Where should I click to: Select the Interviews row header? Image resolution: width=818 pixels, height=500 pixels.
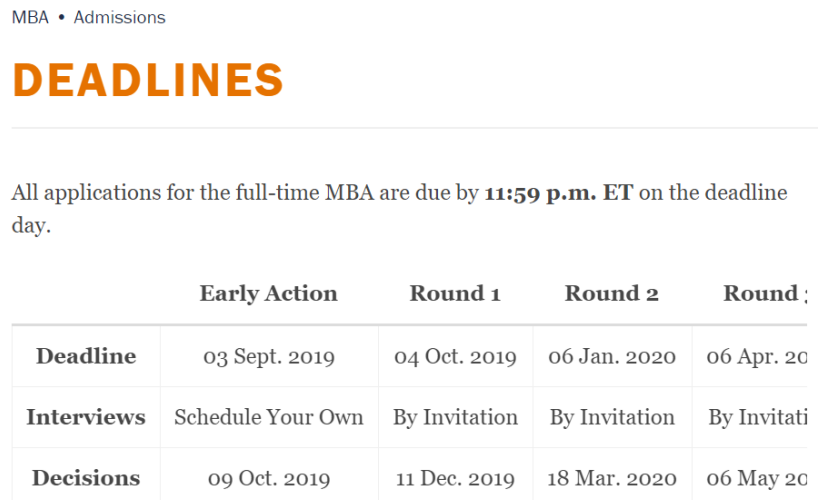point(86,417)
